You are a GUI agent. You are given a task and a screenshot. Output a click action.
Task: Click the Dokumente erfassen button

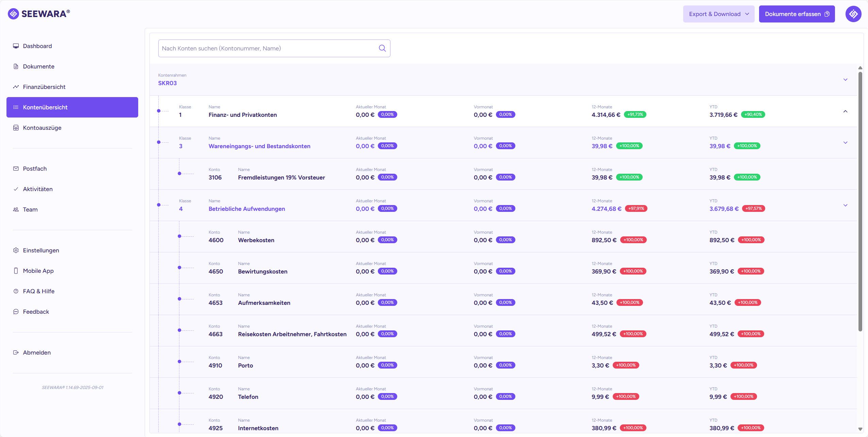point(797,14)
